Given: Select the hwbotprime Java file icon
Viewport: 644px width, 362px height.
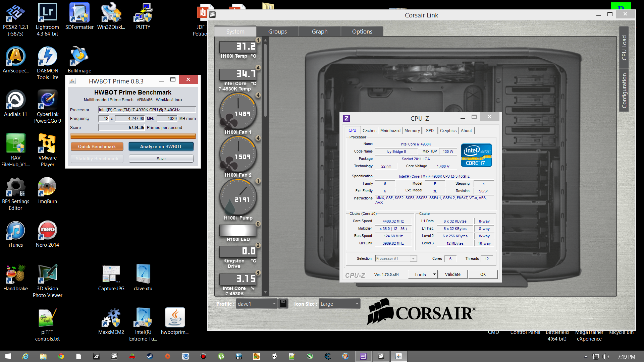Looking at the screenshot, I should pos(175,322).
